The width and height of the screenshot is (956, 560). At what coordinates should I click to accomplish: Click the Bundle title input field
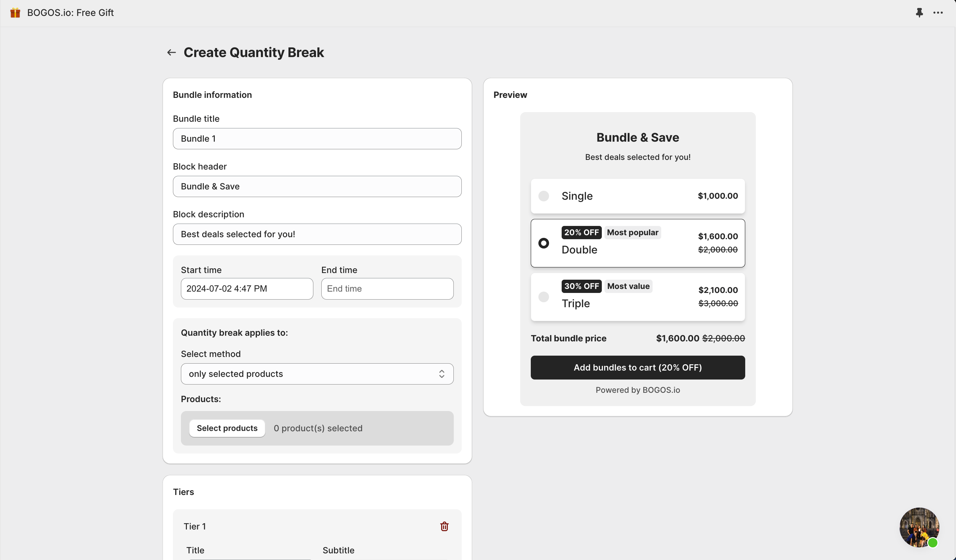tap(317, 139)
